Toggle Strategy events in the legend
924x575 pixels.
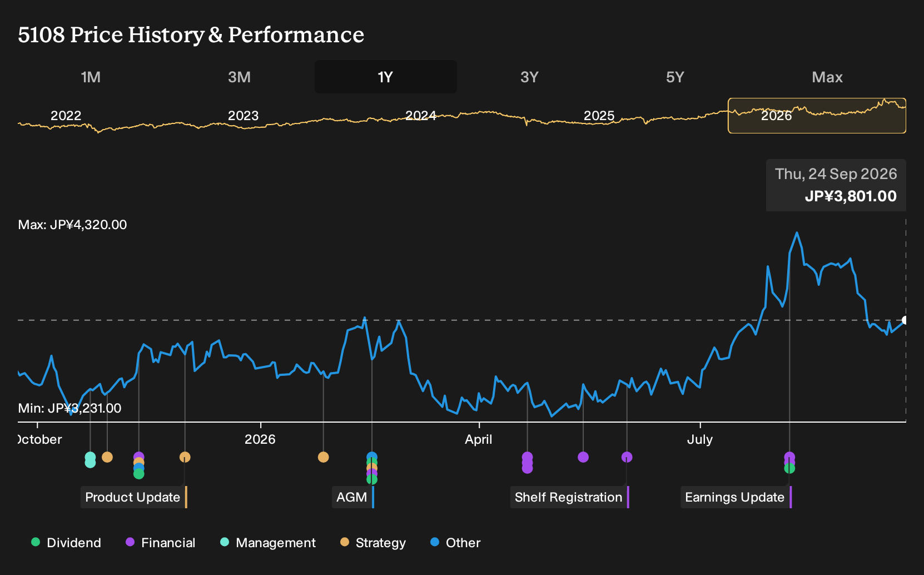point(373,543)
